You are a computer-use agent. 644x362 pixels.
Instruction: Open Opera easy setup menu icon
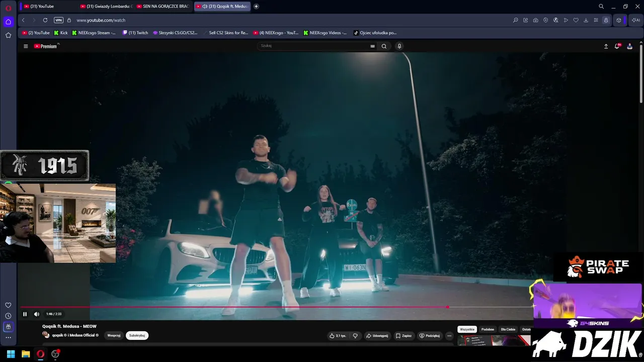click(x=596, y=20)
